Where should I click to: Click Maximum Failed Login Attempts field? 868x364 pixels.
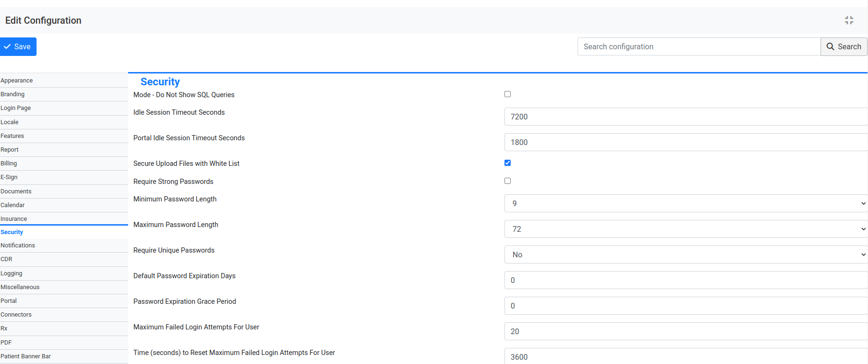tap(685, 331)
